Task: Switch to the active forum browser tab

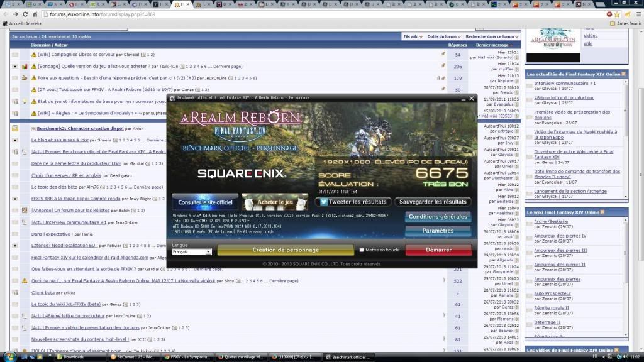Action: (x=182, y=4)
